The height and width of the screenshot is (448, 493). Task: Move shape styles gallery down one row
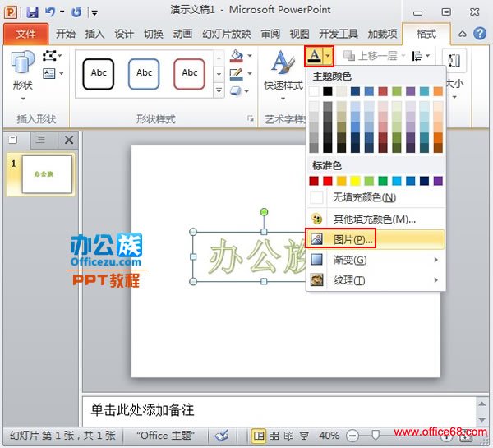coord(219,75)
